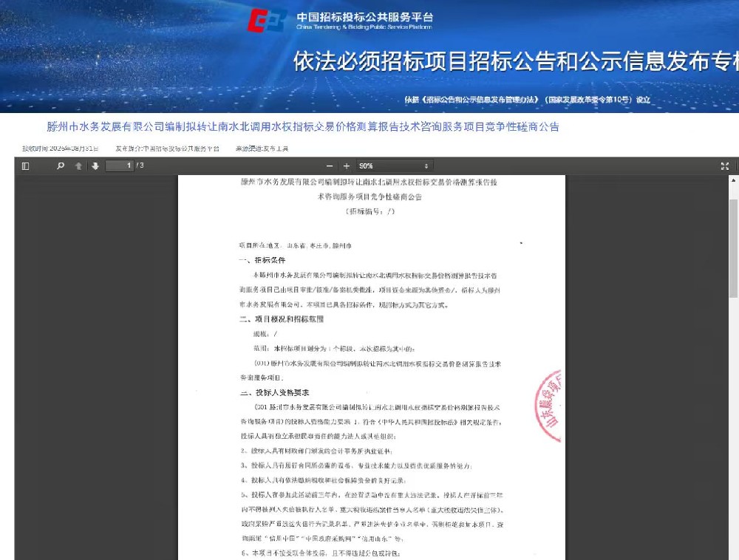
Task: Open the 90% zoom level dropdown
Action: coord(394,165)
